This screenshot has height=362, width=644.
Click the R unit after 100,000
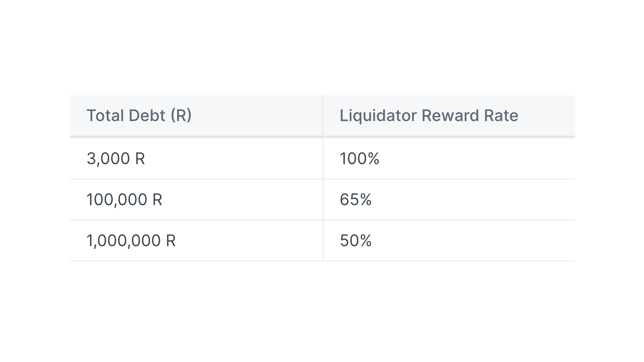coord(157,200)
